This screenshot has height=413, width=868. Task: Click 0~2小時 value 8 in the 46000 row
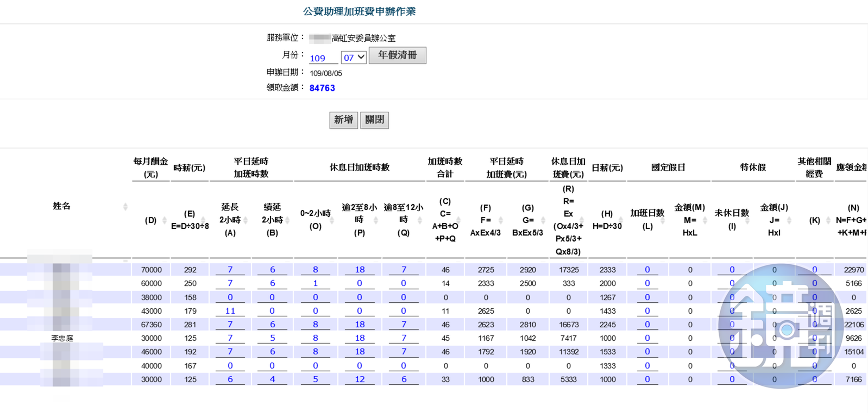(x=316, y=352)
